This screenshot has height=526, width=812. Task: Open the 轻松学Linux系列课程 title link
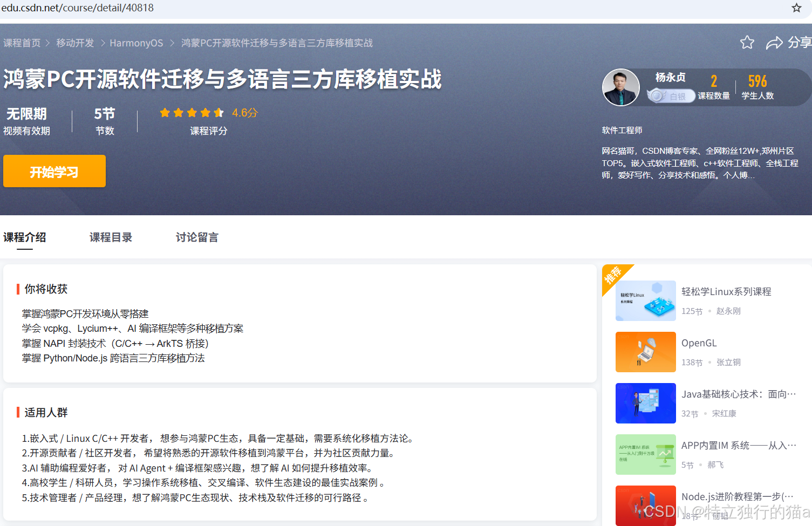(726, 292)
